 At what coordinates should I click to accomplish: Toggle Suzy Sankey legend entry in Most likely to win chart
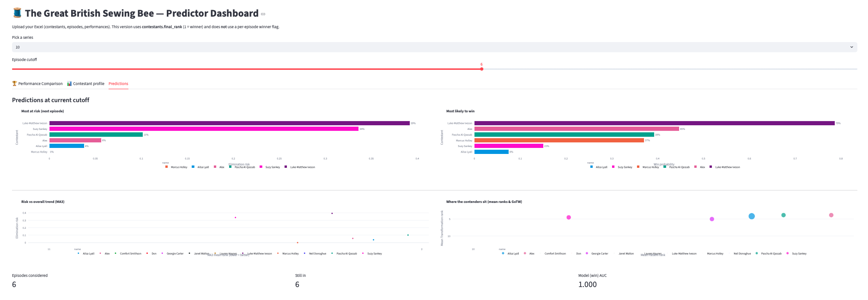coord(625,167)
